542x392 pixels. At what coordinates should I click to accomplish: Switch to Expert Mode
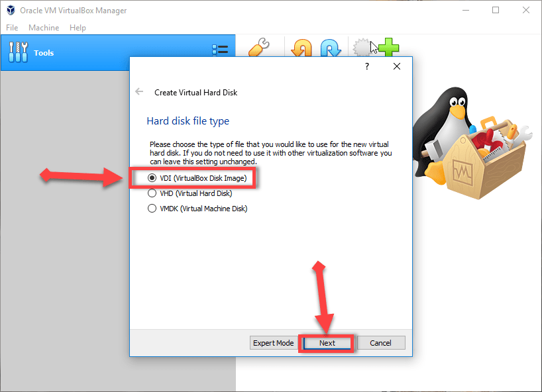[273, 343]
